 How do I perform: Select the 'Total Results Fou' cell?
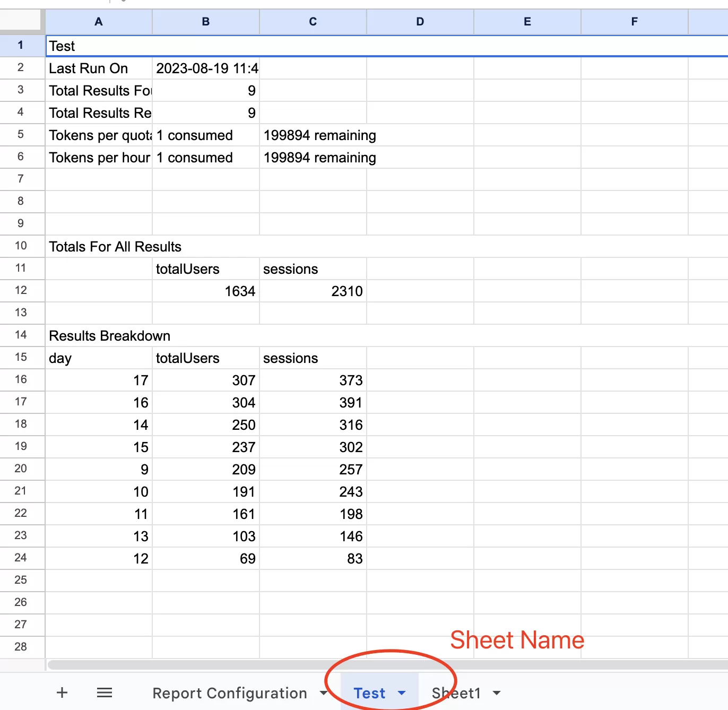[x=99, y=91]
